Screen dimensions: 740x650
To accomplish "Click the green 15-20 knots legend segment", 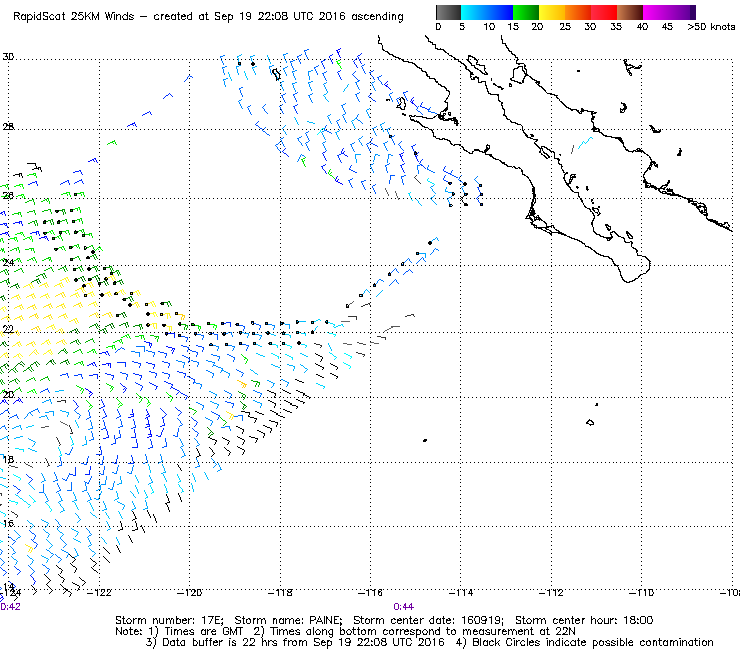I will pos(526,12).
